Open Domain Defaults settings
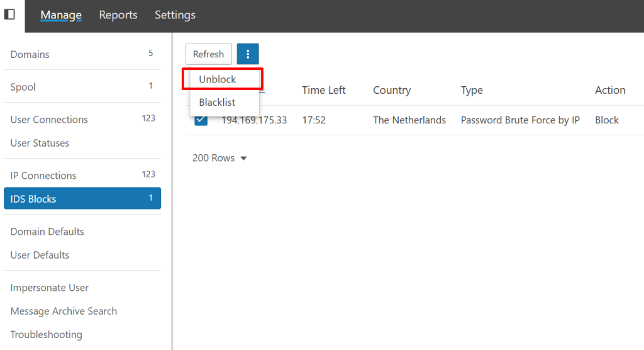Image resolution: width=644 pixels, height=350 pixels. tap(47, 232)
